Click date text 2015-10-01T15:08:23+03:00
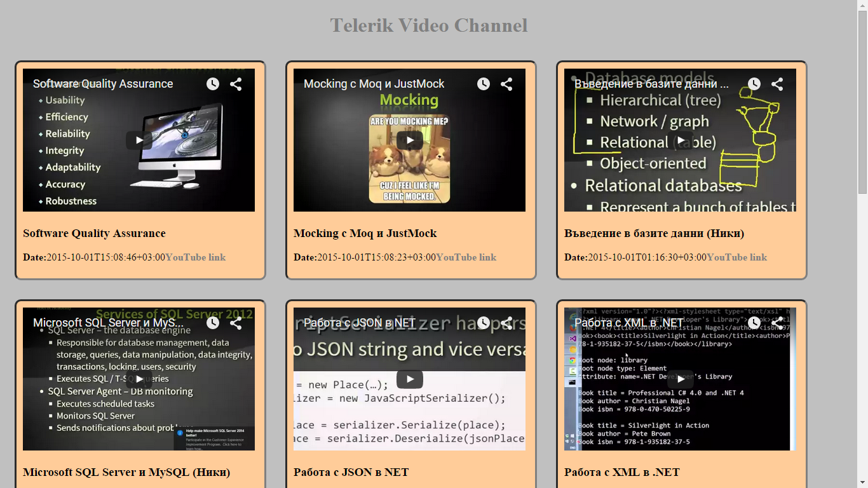 pos(376,257)
